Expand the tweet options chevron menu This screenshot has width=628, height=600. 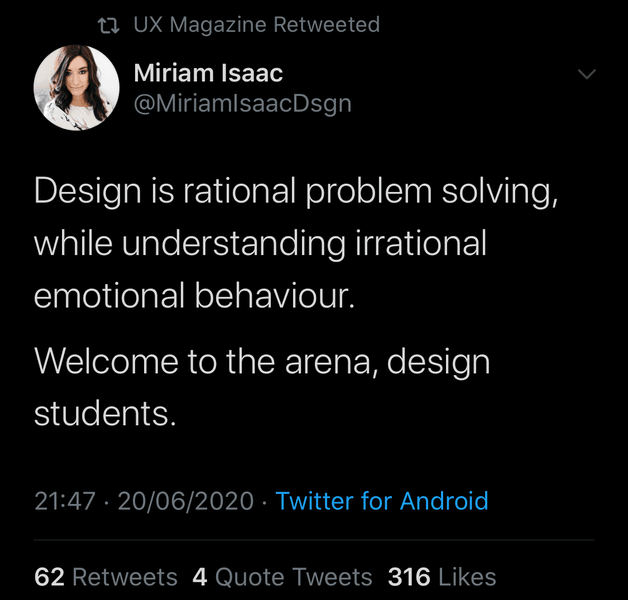(x=587, y=75)
